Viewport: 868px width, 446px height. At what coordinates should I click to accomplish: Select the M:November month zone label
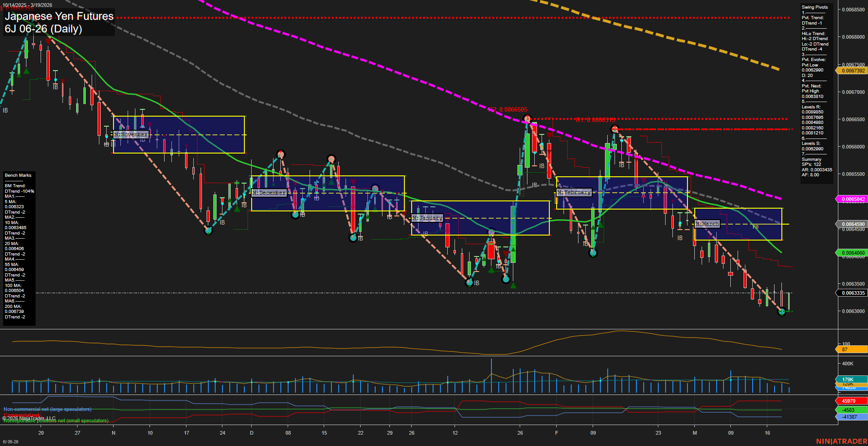(x=132, y=134)
